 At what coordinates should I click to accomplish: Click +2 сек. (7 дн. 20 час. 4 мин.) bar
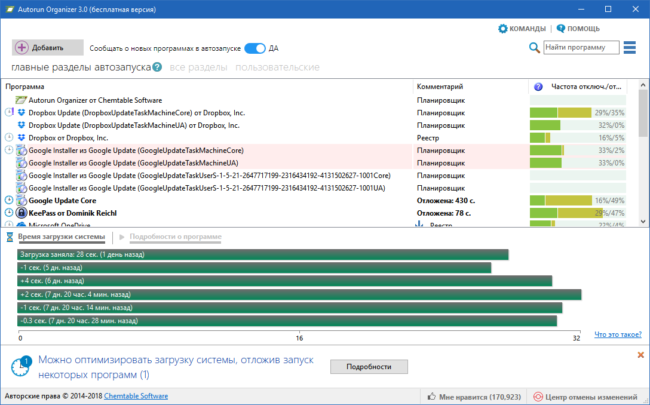pyautogui.click(x=299, y=294)
